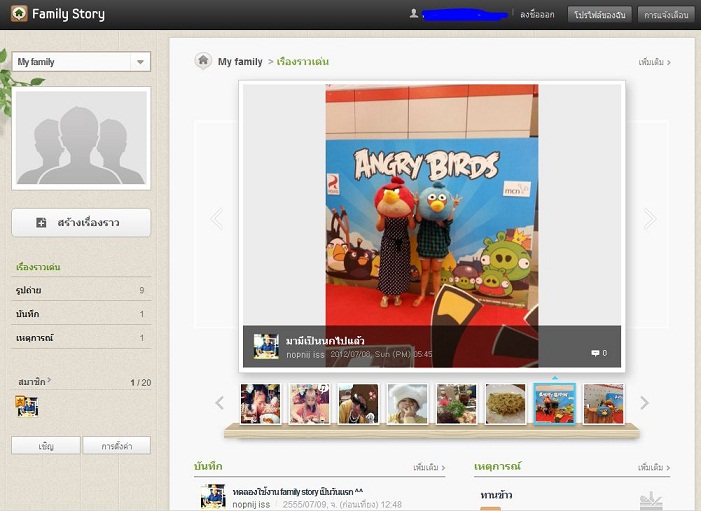The height and width of the screenshot is (511, 701).
Task: Click the การตั้งค่า settings button
Action: [x=117, y=446]
